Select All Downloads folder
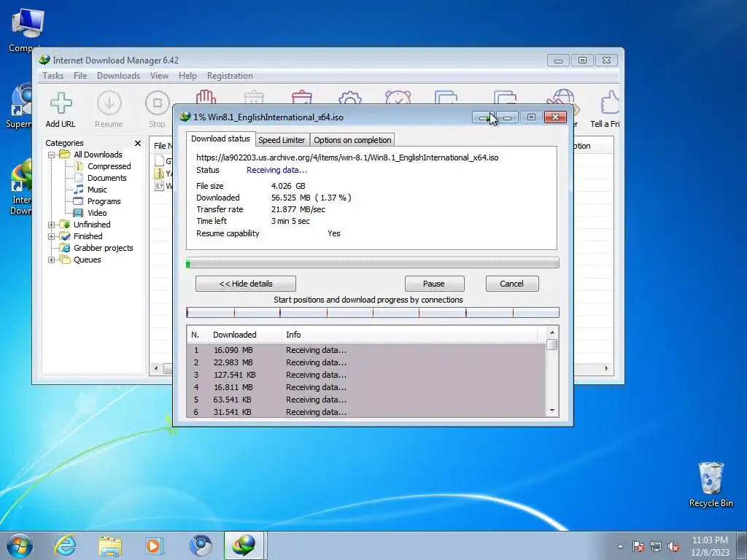This screenshot has width=747, height=560. tap(98, 155)
